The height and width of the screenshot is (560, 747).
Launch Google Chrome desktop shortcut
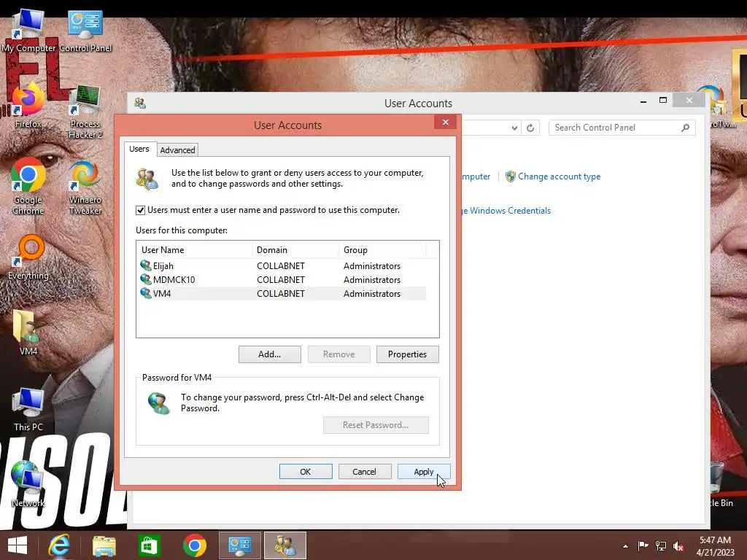(28, 187)
